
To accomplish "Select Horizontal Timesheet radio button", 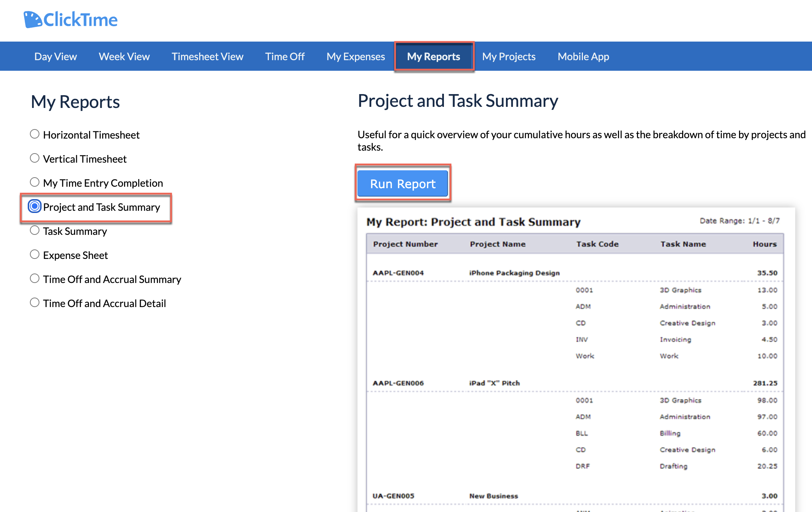I will [x=35, y=134].
